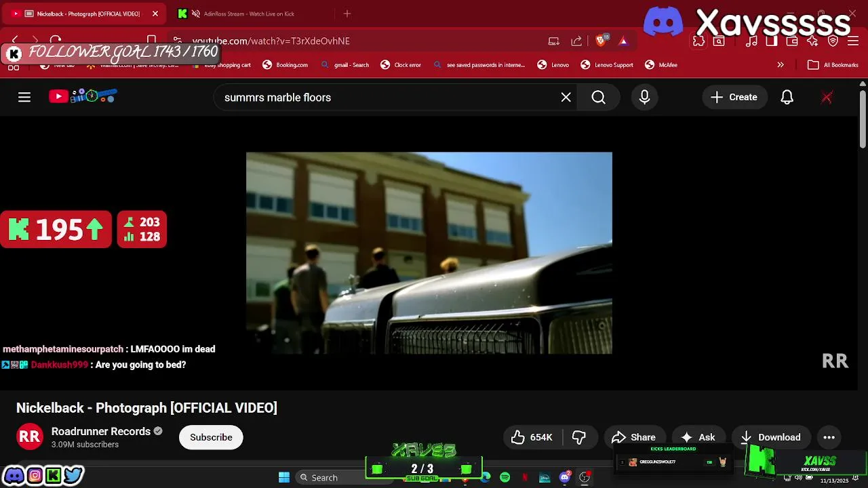Open the extensions puzzle icon
Viewport: 868px width, 488px height.
pos(698,41)
